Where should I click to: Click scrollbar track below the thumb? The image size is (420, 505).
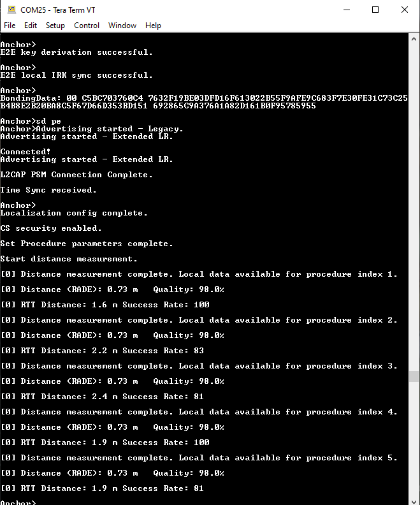414,438
